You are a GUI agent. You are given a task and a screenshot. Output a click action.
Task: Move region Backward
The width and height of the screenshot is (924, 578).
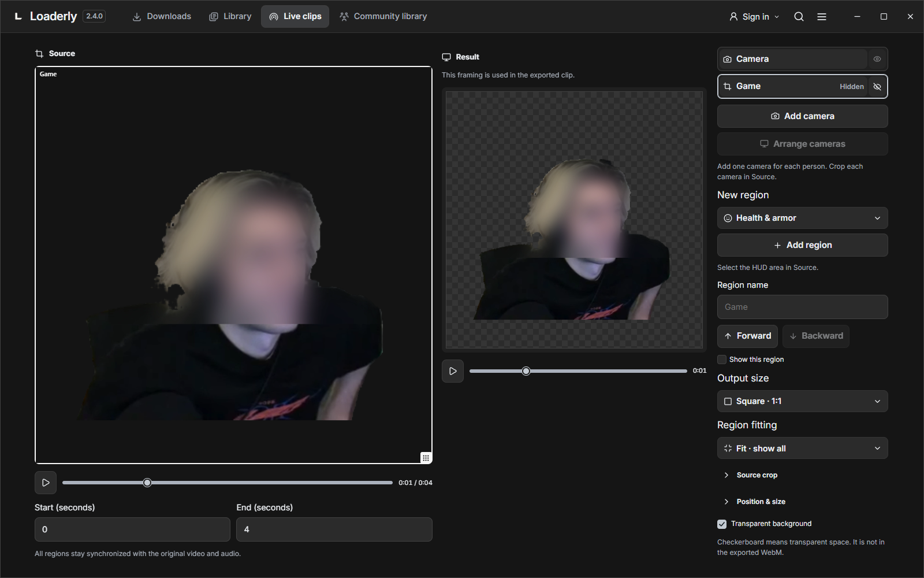816,336
